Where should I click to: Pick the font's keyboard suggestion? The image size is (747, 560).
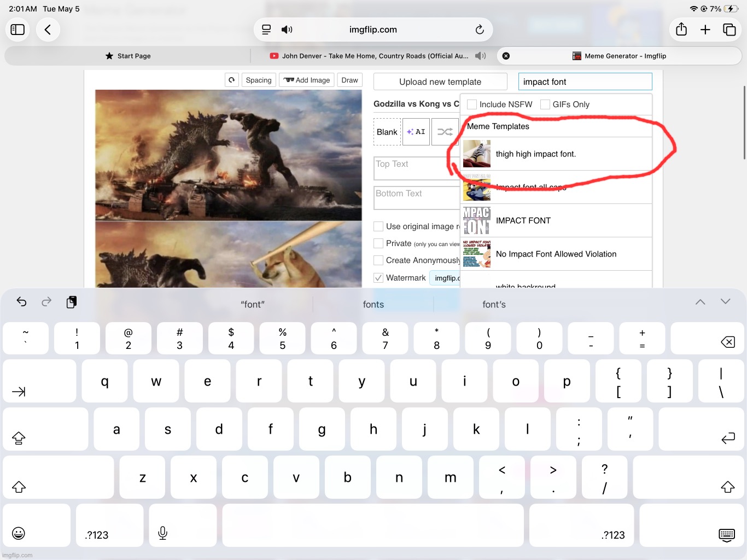point(494,305)
